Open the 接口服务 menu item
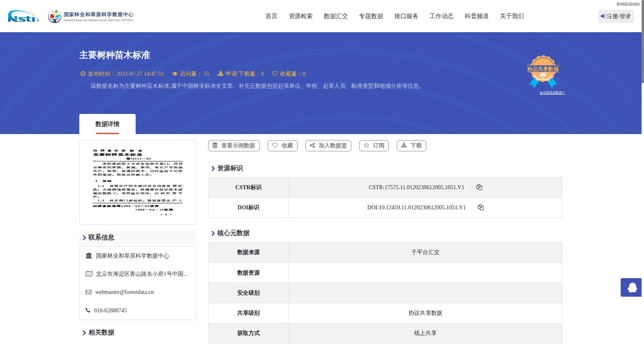Screen dimensions: 644x345 (x=406, y=16)
